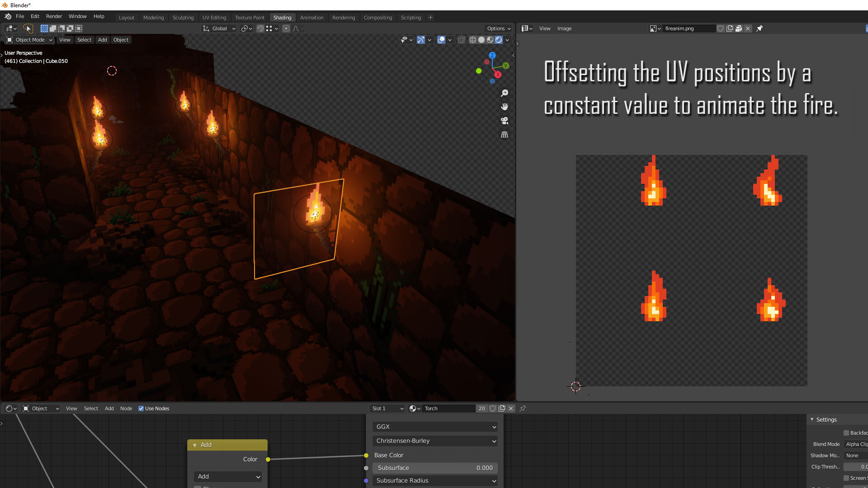Open the Object Mode dropdown

30,40
